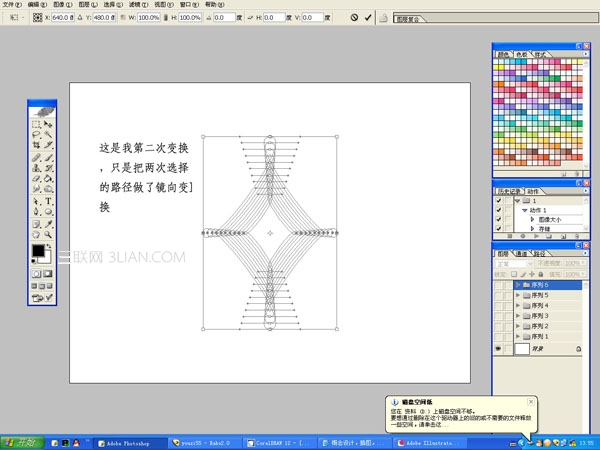Screen dimensions: 600x450
Task: Select the Crop tool
Action: 36,145
